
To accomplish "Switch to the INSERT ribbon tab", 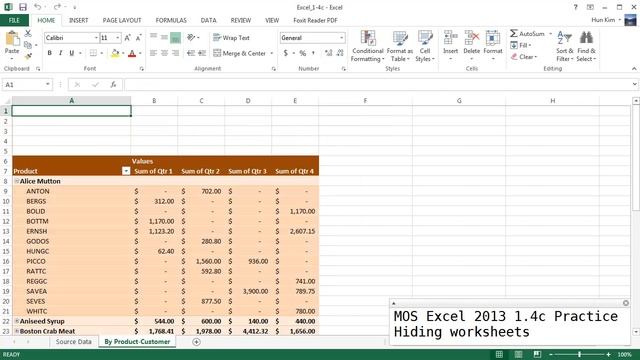I will tap(78, 20).
